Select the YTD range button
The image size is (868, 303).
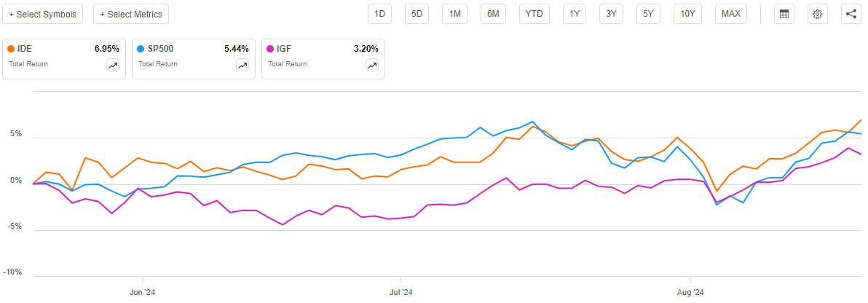534,14
